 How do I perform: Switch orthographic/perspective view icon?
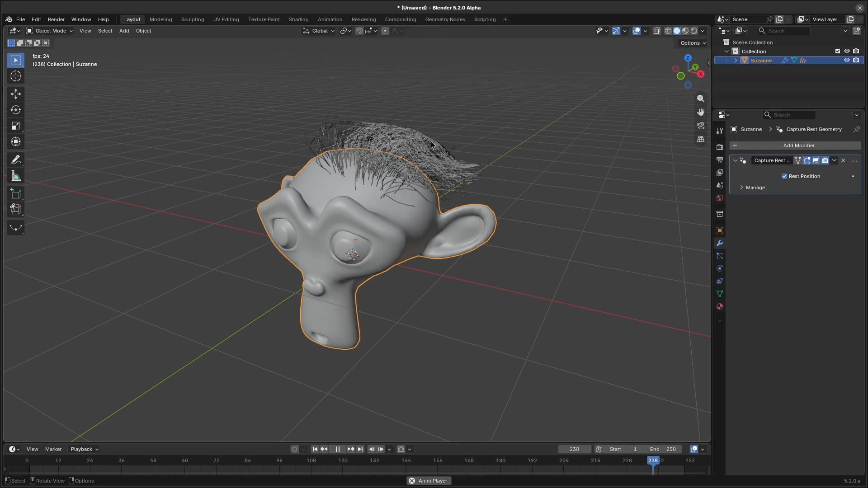[x=701, y=139]
